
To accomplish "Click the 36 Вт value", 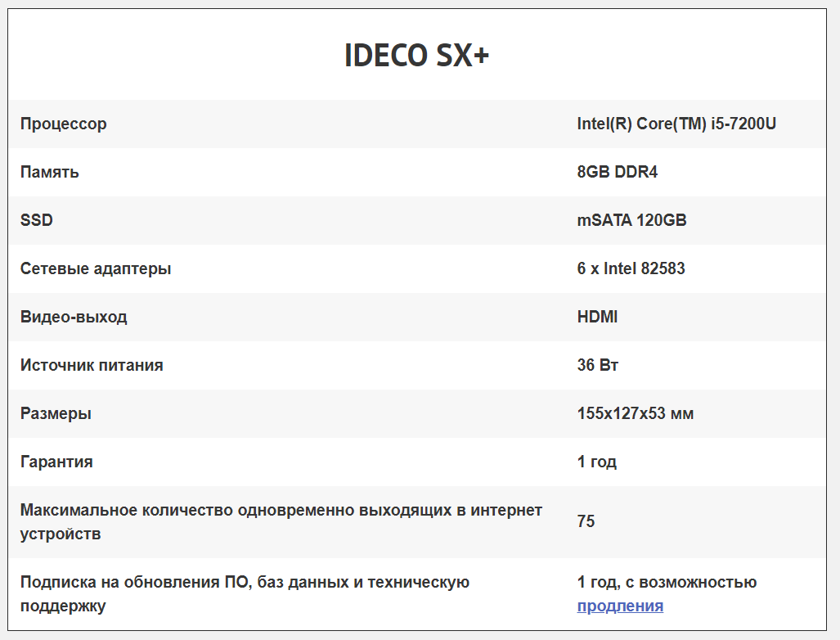I will pos(598,366).
